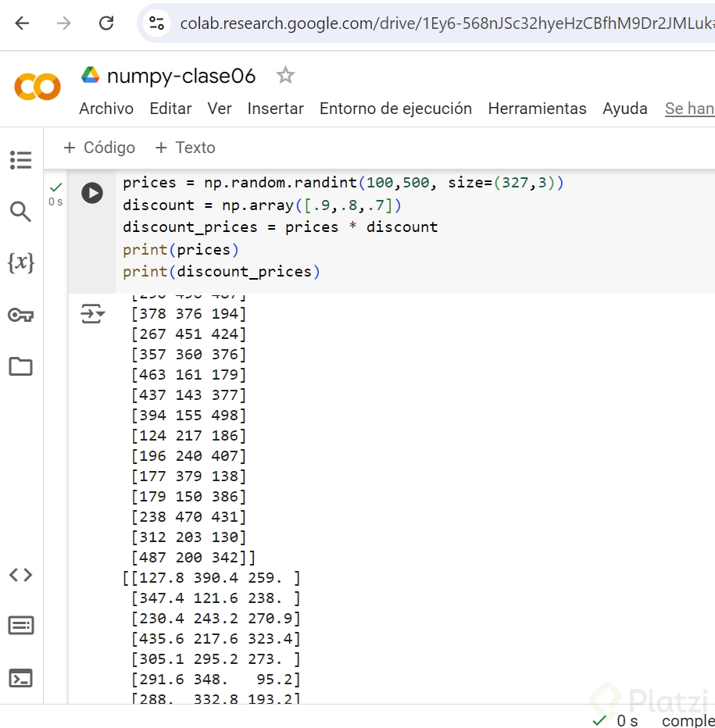The image size is (715, 728).
Task: Go back with the browser back arrow
Action: 22,23
